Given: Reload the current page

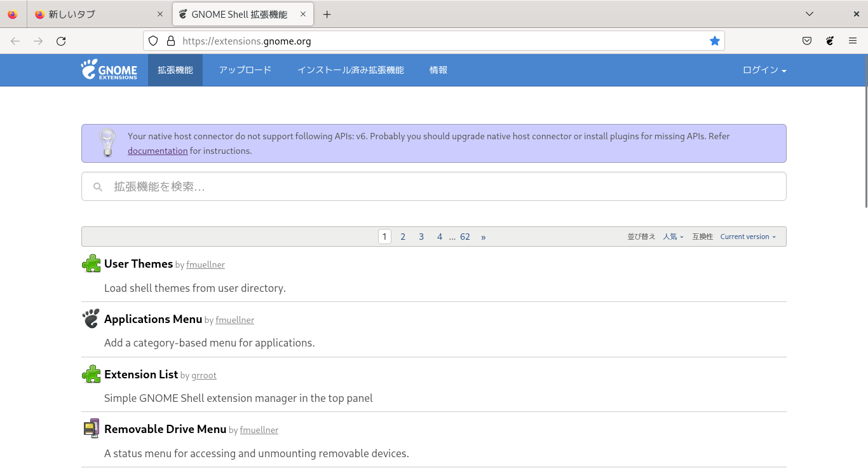Looking at the screenshot, I should click(x=61, y=41).
